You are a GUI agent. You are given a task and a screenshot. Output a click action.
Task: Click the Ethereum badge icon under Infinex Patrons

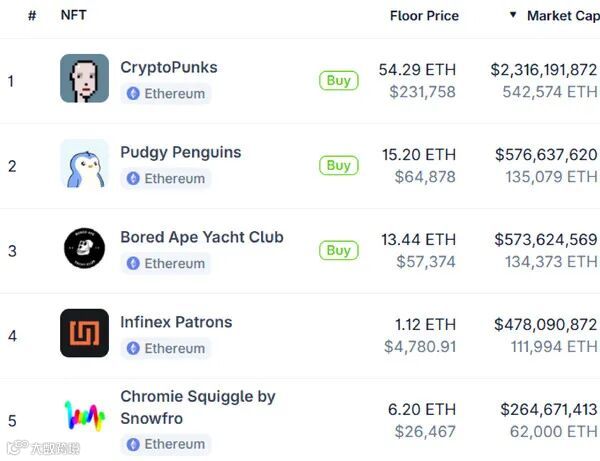point(133,349)
